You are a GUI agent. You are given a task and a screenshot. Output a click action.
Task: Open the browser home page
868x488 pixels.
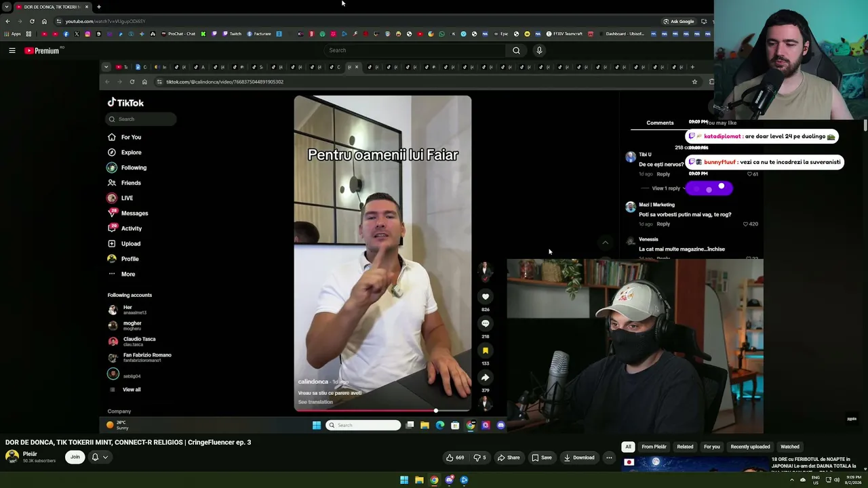pos(44,21)
